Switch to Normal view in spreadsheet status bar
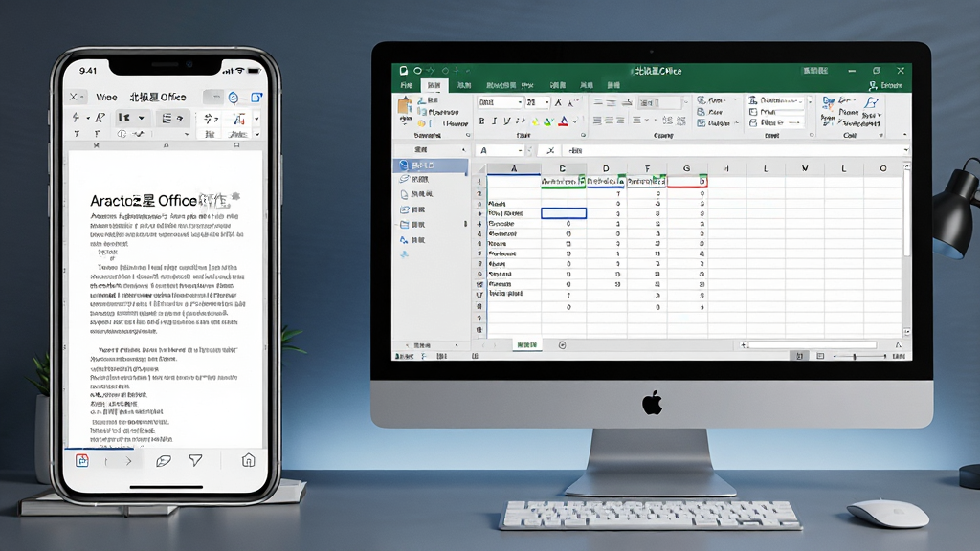Viewport: 980px width, 551px height. click(x=799, y=356)
